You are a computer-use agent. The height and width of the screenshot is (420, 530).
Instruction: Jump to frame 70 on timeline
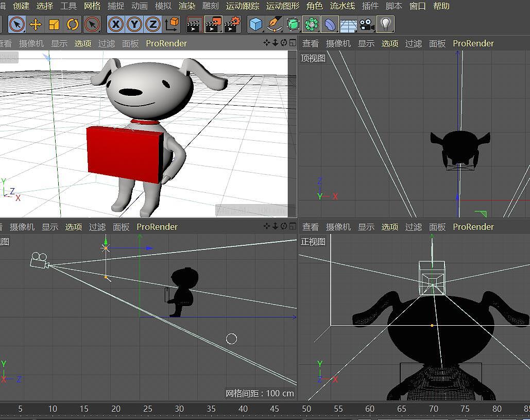coord(433,409)
